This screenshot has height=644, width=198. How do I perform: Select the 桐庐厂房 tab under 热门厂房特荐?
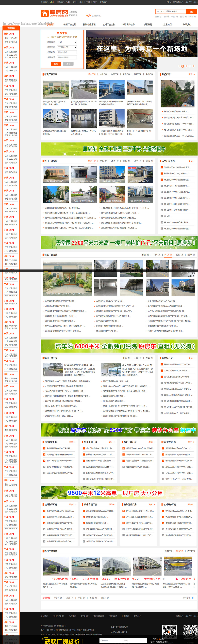[x=92, y=161]
